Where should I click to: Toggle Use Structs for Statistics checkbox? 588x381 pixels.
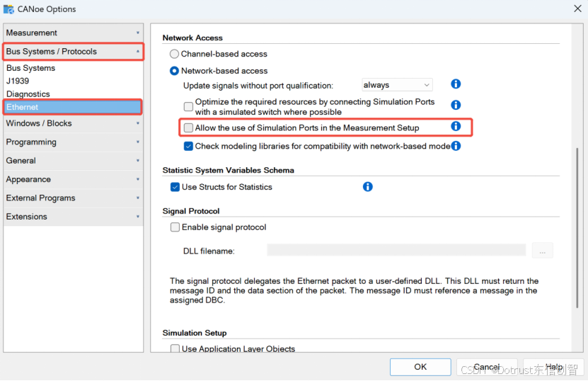pyautogui.click(x=175, y=187)
